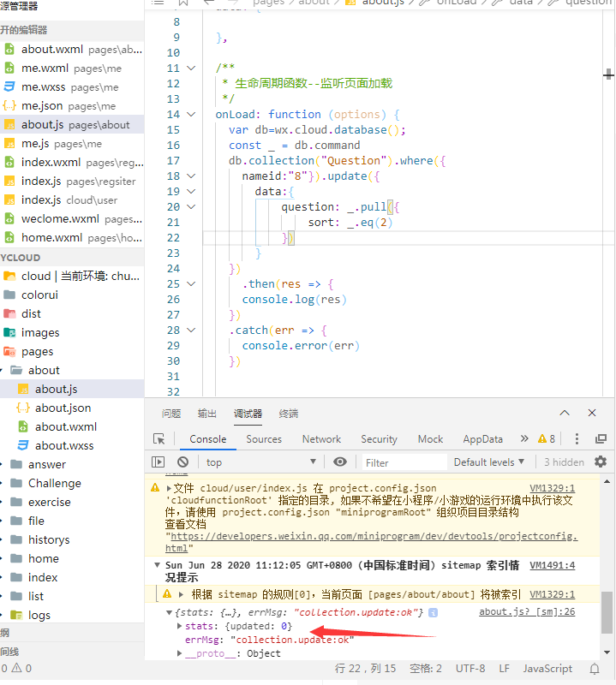This screenshot has width=616, height=685.
Task: Show more devtools tabs chevron
Action: click(524, 438)
